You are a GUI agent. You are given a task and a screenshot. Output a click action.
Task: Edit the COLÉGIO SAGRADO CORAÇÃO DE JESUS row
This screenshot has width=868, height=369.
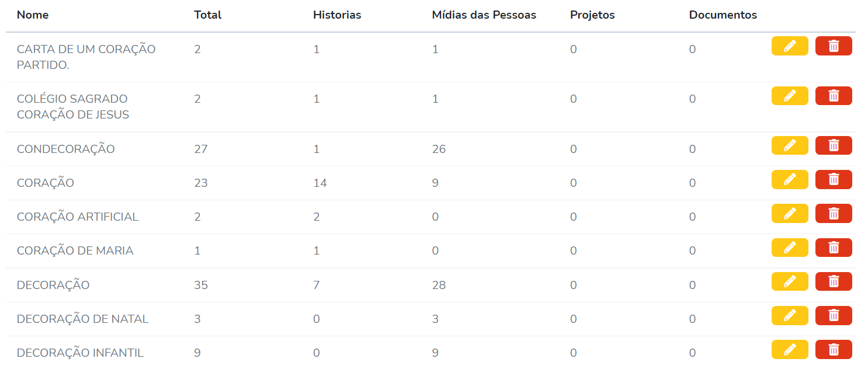pos(790,96)
